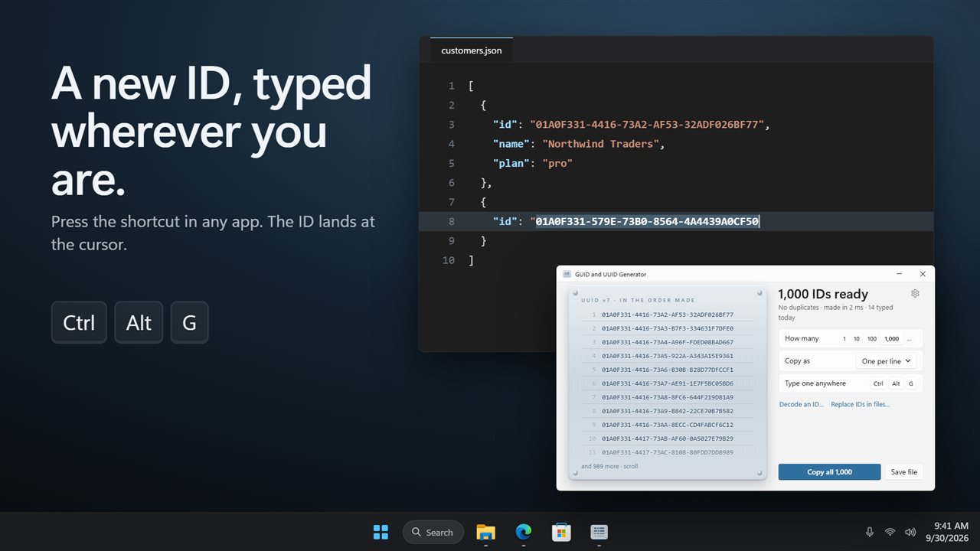Open the volume speaker tray icon
Image resolution: width=980 pixels, height=551 pixels.
click(910, 532)
